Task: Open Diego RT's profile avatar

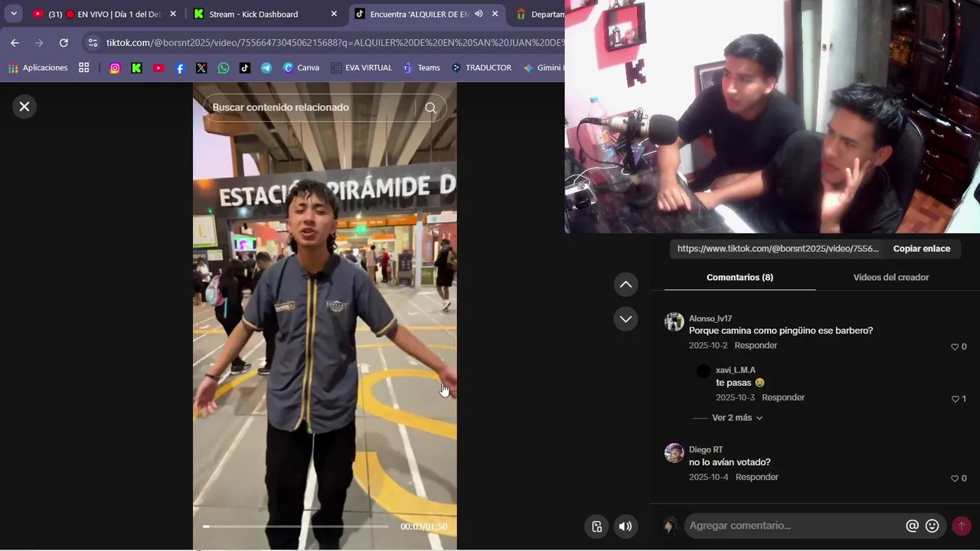Action: pos(674,453)
